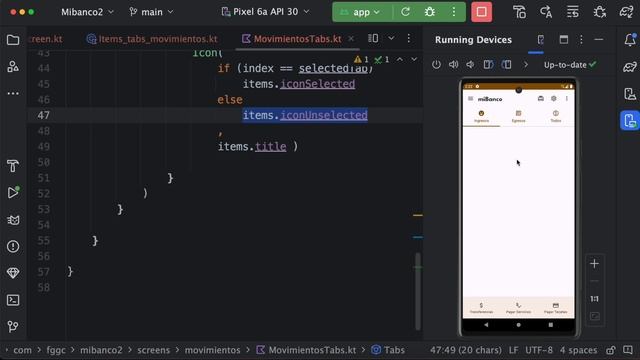Screen dimensions: 640x360
Task: Click the emulator volume up button
Action: [453, 64]
